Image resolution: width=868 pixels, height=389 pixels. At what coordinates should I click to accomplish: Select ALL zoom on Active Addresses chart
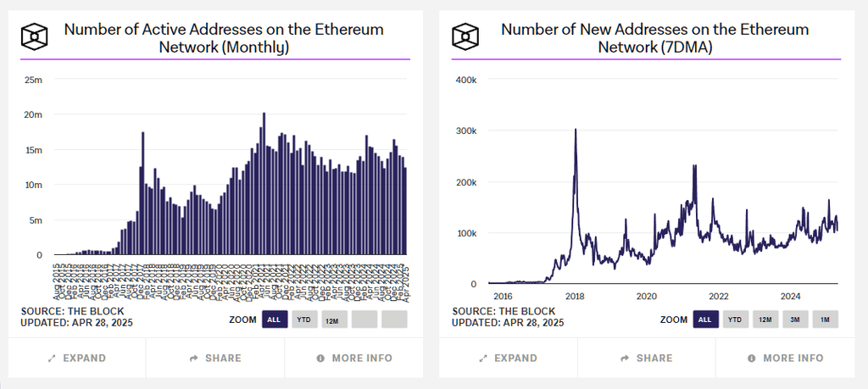tap(273, 320)
